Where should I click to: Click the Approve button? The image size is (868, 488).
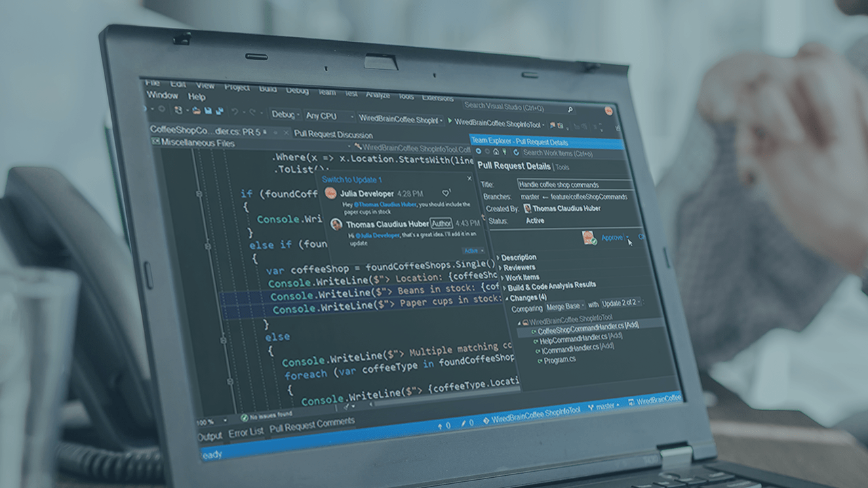(612, 237)
